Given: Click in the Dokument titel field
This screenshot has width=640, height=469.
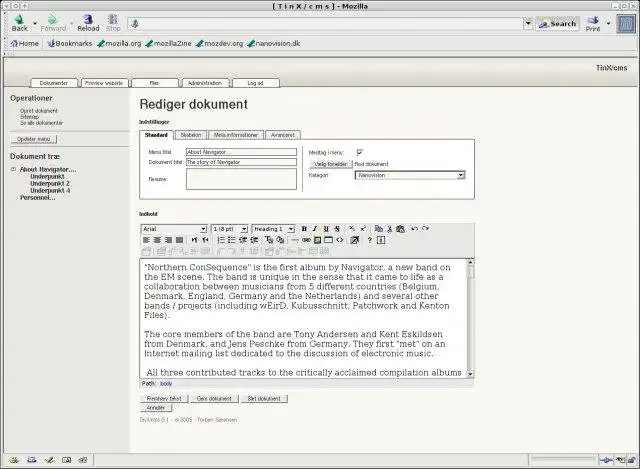Looking at the screenshot, I should (241, 162).
